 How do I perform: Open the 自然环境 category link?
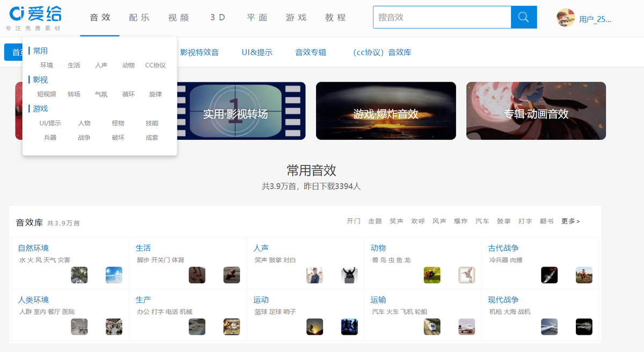33,248
